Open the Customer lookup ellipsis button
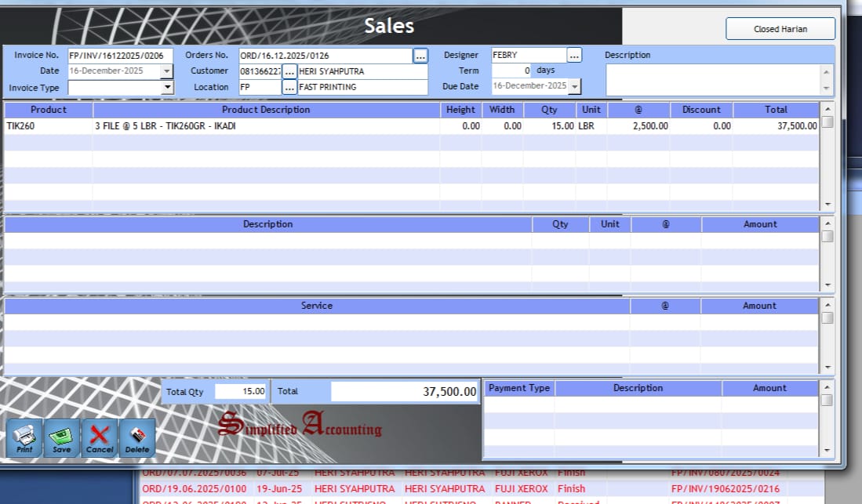This screenshot has height=504, width=862. pyautogui.click(x=289, y=71)
